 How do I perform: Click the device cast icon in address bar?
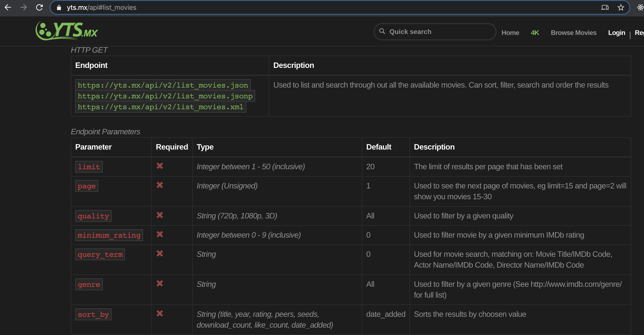[604, 8]
